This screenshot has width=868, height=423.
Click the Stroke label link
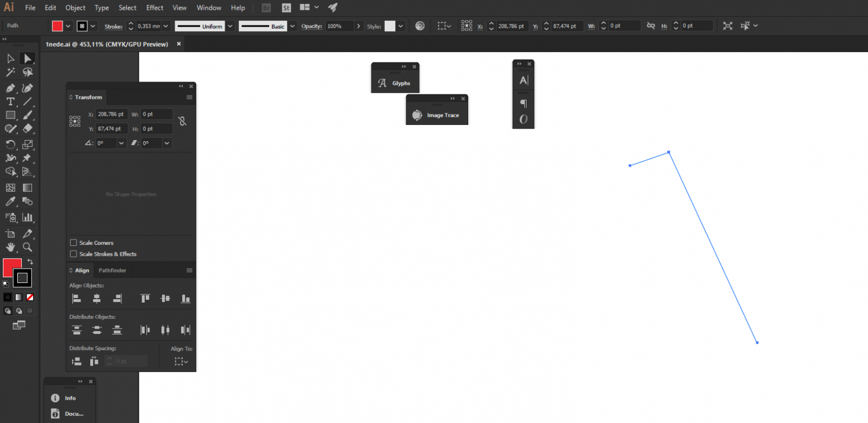(x=113, y=27)
